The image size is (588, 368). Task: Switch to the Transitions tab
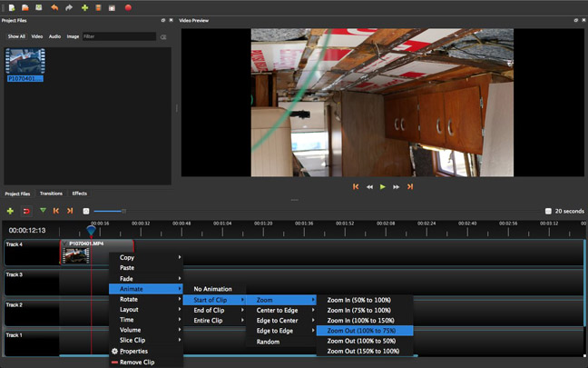(51, 194)
